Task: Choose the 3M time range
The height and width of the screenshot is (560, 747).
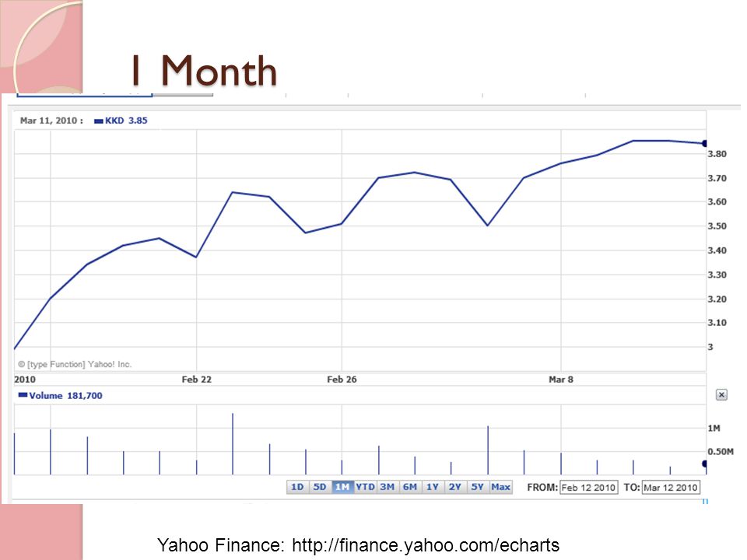Action: [388, 487]
